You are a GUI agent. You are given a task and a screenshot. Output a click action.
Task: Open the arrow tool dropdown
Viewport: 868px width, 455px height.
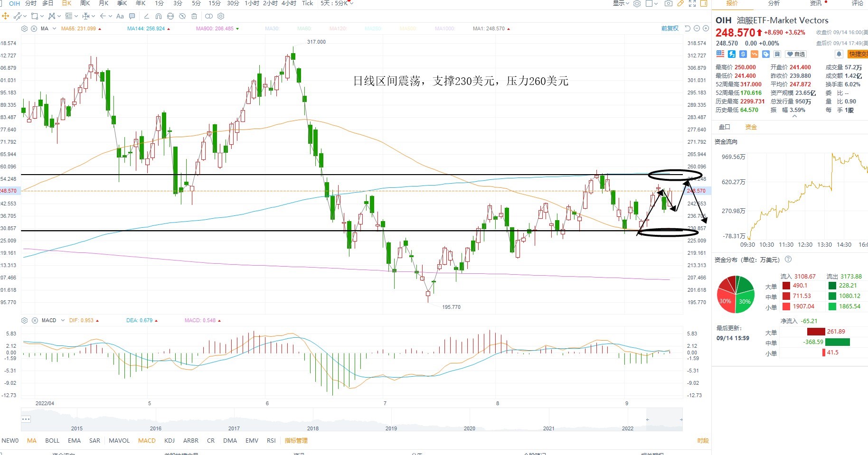110,16
